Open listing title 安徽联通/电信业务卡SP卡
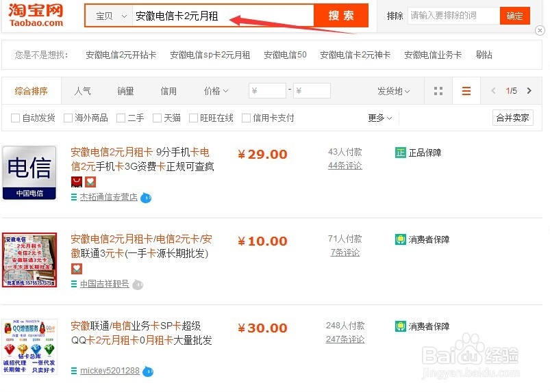Viewport: 550px width, 392px height. coord(141,333)
